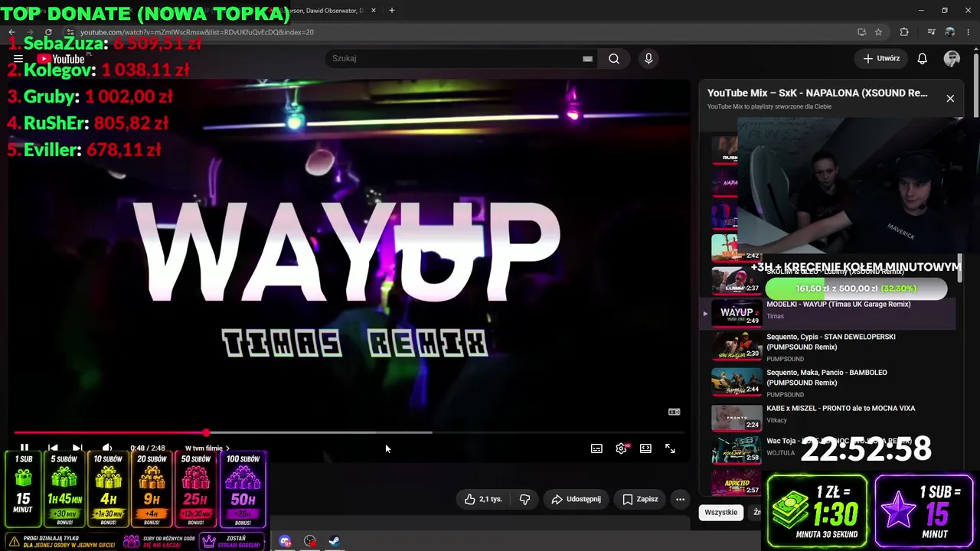Install the app from the address bar
Viewport: 980px width, 551px height.
861,32
